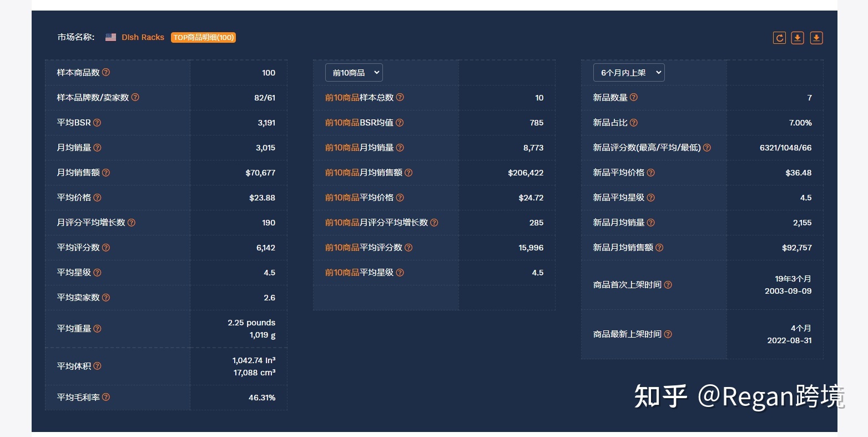Open the Dish Racks market link
Image resolution: width=868 pixels, height=437 pixels.
pyautogui.click(x=143, y=37)
